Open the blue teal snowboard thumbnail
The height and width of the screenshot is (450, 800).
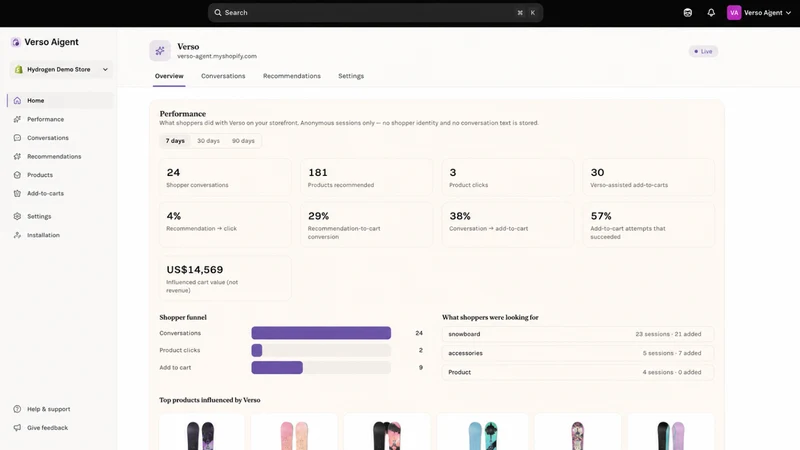483,434
